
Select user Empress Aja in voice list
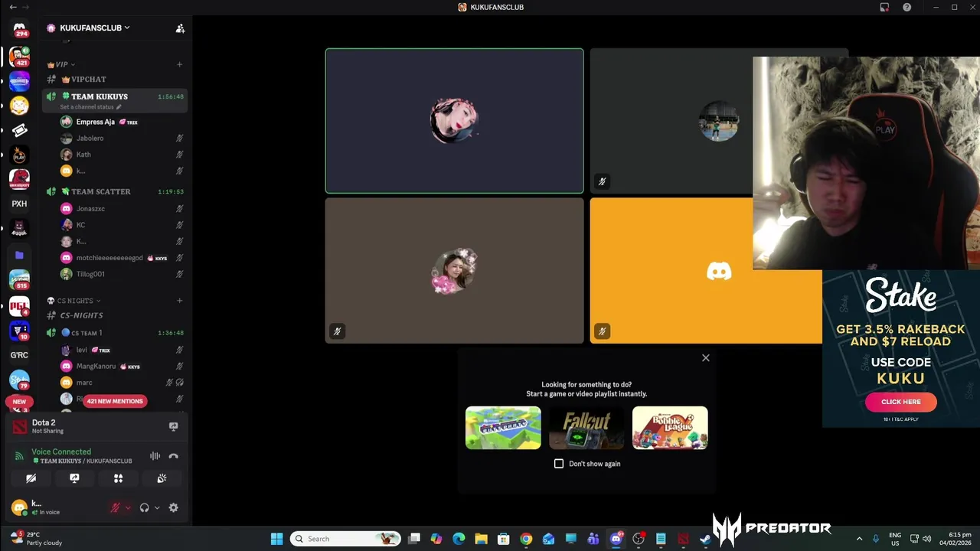coord(122,122)
